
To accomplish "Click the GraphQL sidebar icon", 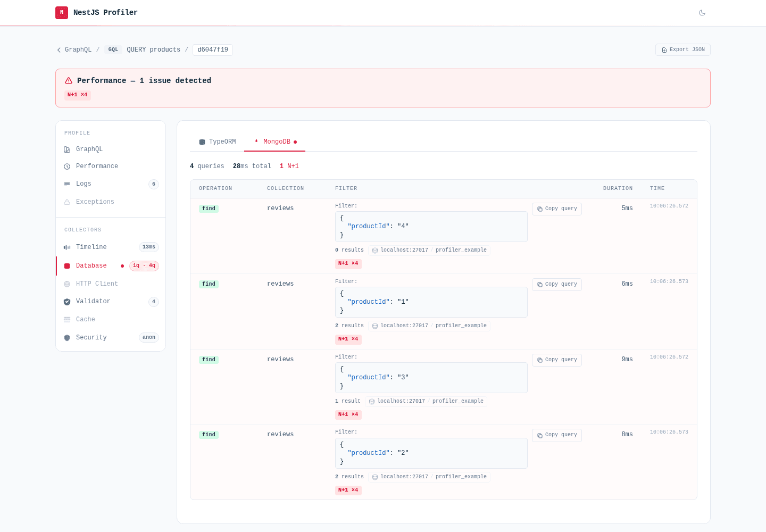I will click(67, 149).
